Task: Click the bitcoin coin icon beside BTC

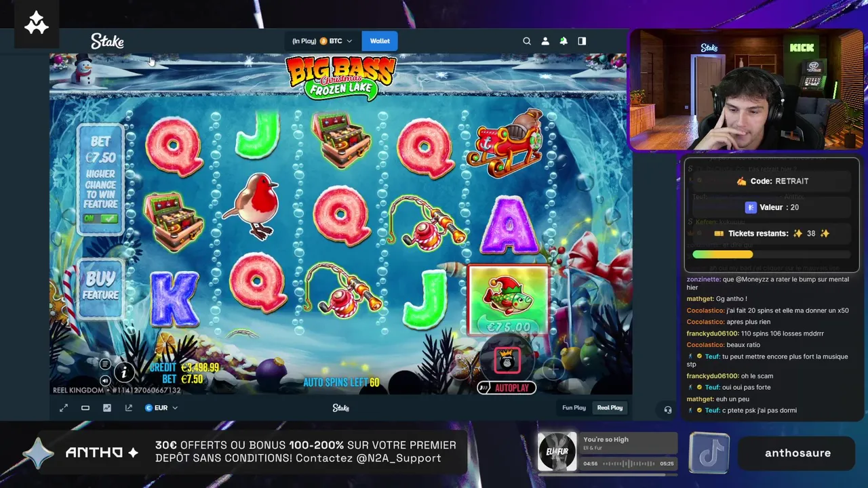Action: coord(323,41)
